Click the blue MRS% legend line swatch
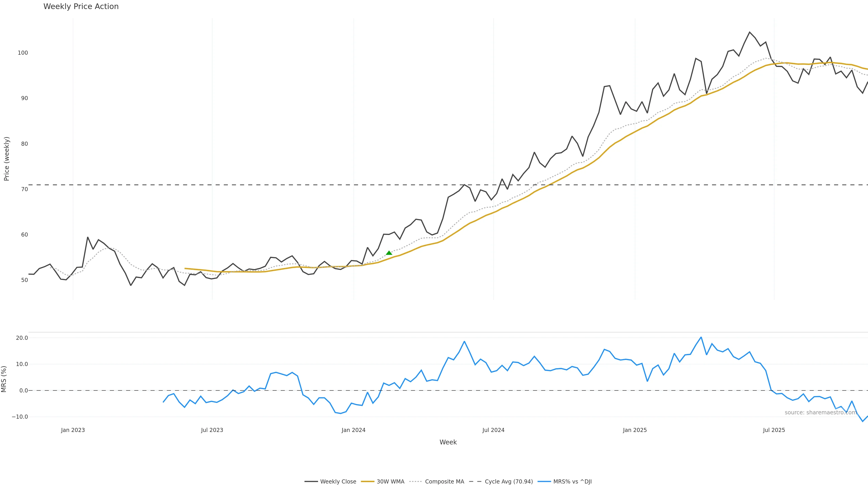This screenshot has height=488, width=868. [544, 482]
